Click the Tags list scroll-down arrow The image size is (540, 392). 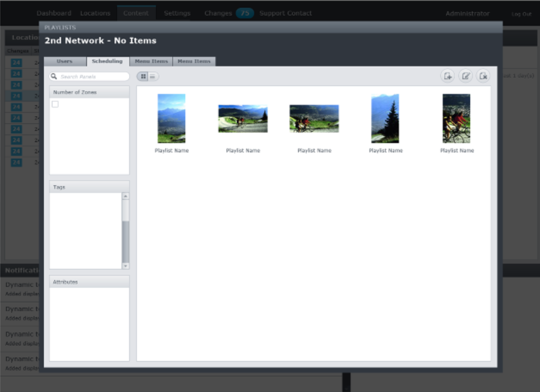pyautogui.click(x=125, y=266)
